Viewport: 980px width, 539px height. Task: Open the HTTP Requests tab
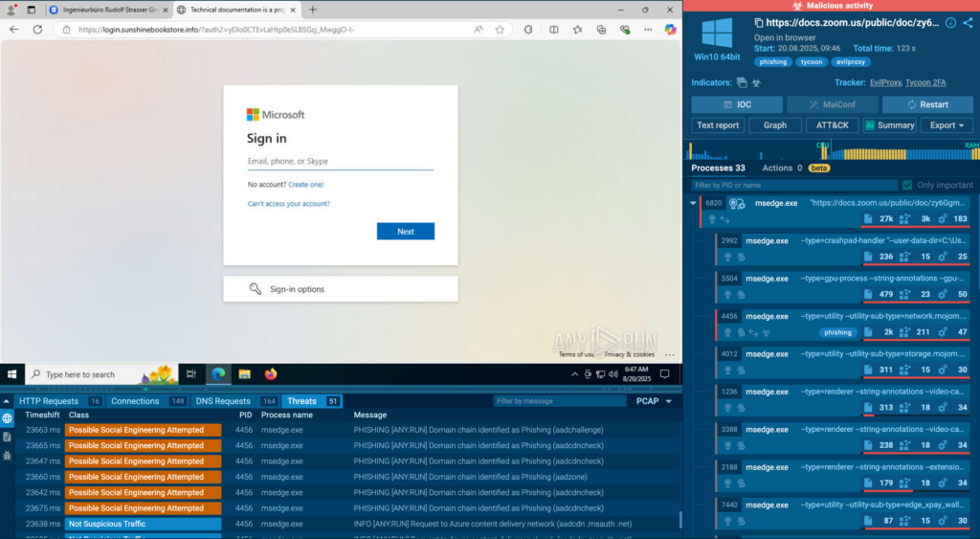point(48,401)
